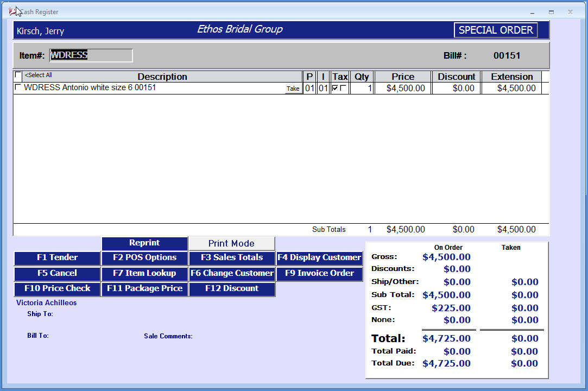Switch to Print Mode
Image resolution: width=588 pixels, height=391 pixels.
(232, 243)
